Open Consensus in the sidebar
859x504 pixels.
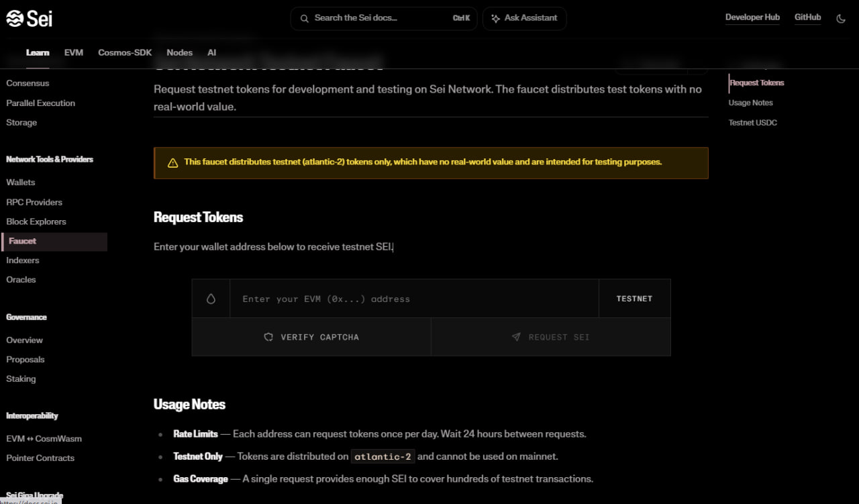point(28,83)
